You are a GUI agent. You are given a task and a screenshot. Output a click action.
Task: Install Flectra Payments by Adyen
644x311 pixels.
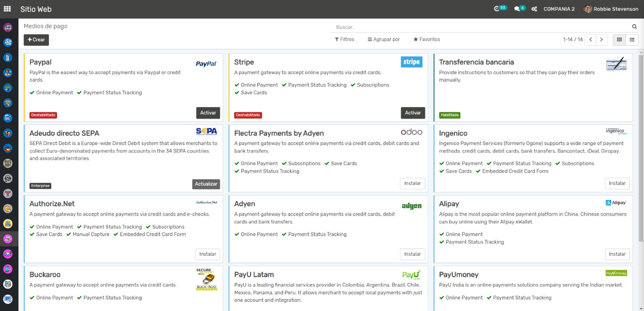point(412,183)
